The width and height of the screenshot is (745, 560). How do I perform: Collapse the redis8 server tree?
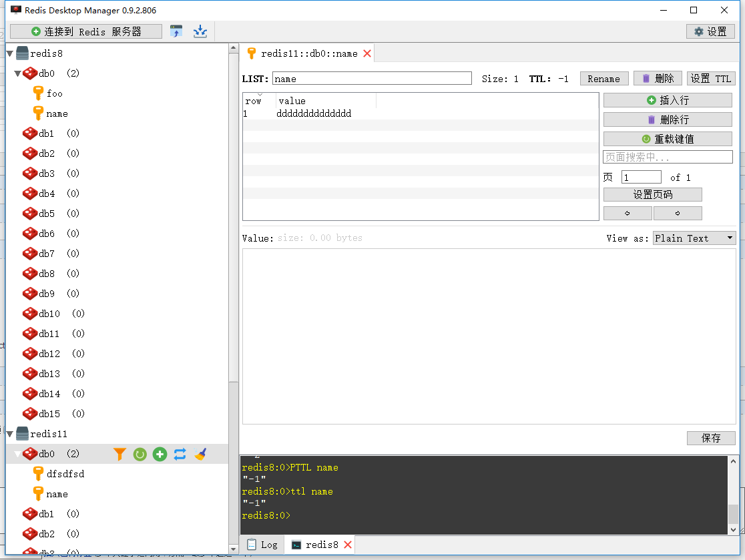pyautogui.click(x=9, y=53)
